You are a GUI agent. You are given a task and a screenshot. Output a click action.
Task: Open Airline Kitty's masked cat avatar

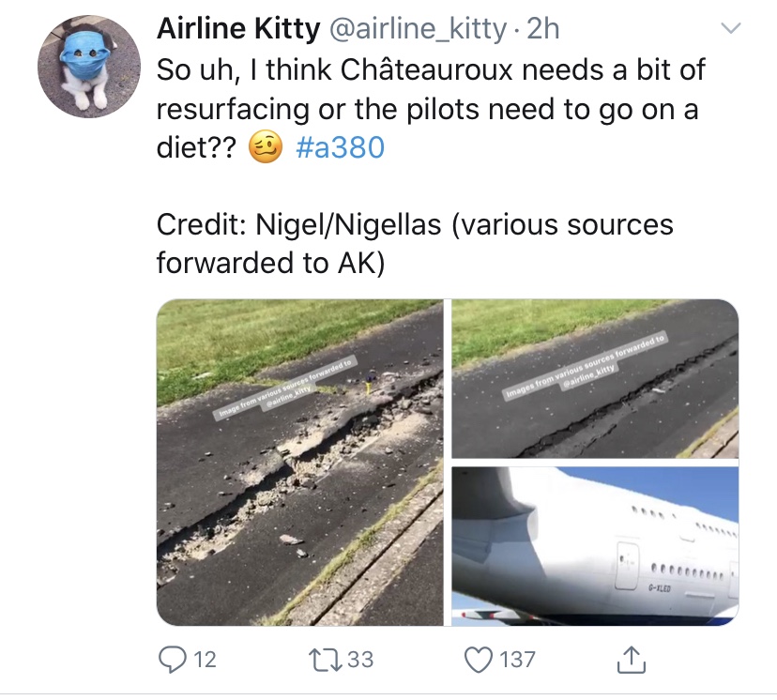tap(88, 66)
